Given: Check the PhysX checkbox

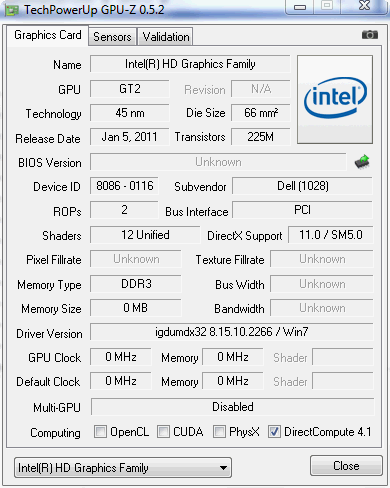Looking at the screenshot, I should [219, 431].
